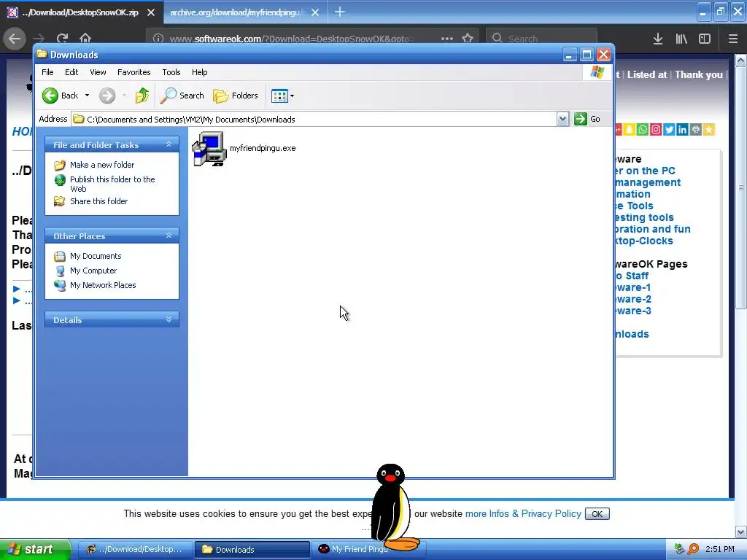Open page actions three-dots menu

(447, 38)
